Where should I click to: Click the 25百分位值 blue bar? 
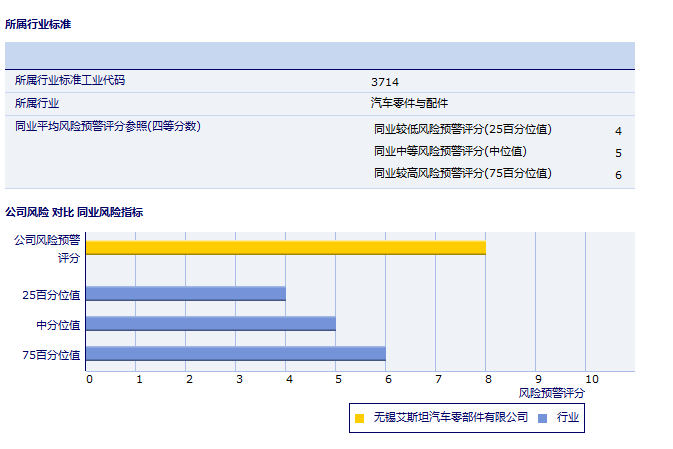coord(185,294)
